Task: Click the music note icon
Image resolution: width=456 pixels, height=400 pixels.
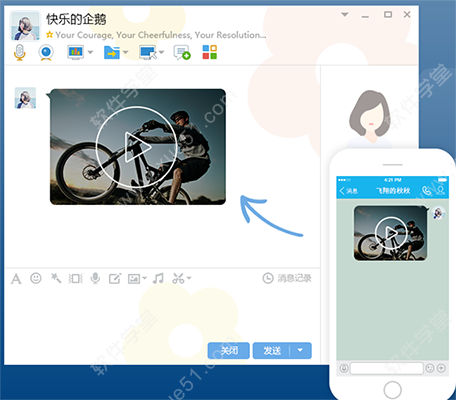Action: 158,278
